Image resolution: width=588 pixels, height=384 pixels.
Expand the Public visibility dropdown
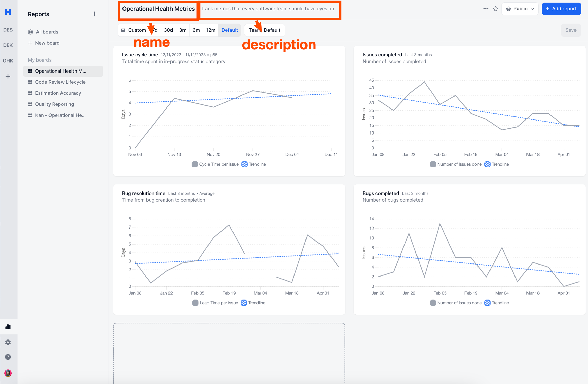[520, 9]
